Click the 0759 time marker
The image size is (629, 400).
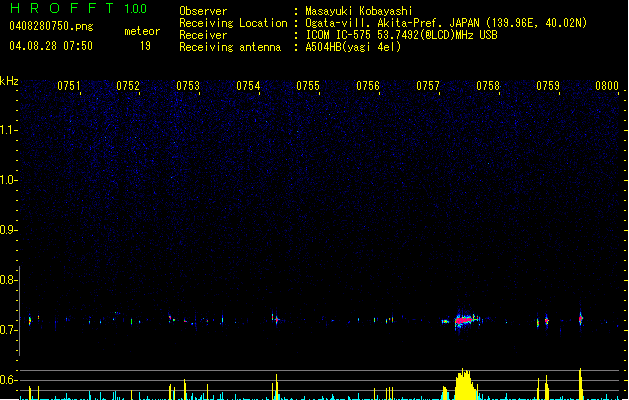click(x=548, y=86)
